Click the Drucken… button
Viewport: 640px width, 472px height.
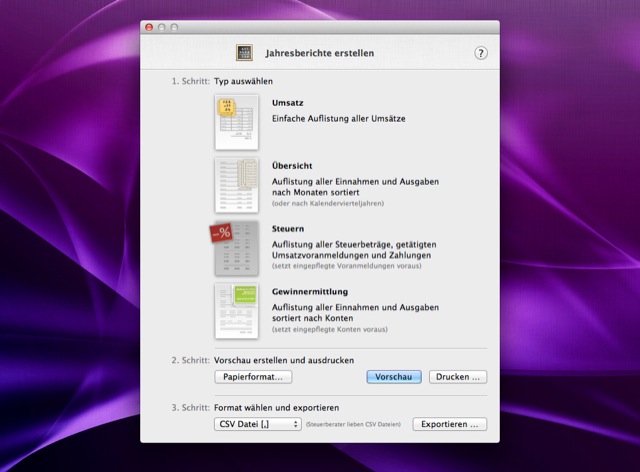tap(458, 377)
